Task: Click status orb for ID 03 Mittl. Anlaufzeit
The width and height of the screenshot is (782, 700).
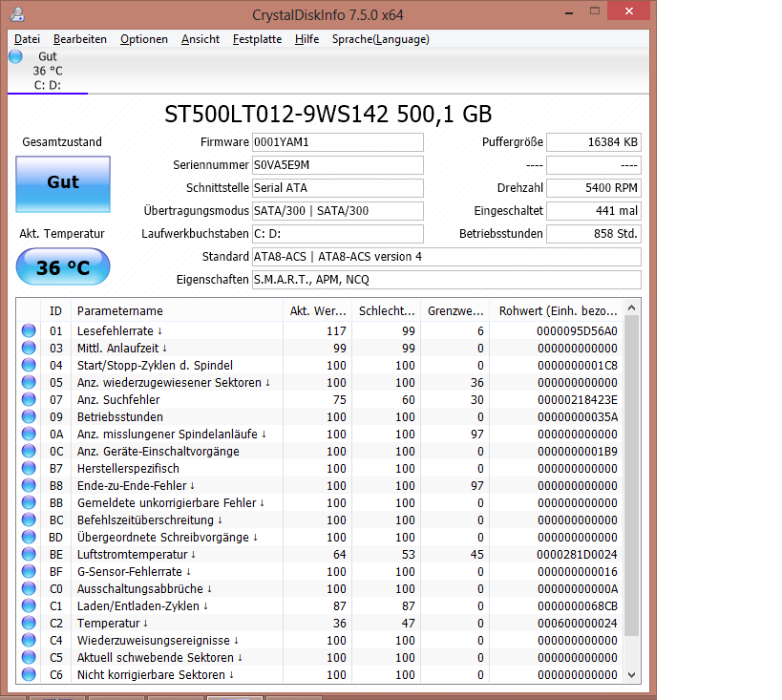Action: point(29,348)
